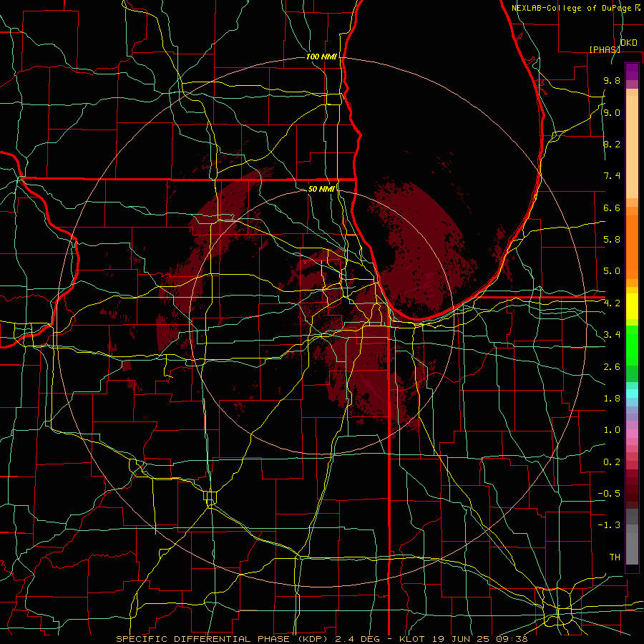The height and width of the screenshot is (644, 644).
Task: Click the 9.0 scale value
Action: pos(612,112)
